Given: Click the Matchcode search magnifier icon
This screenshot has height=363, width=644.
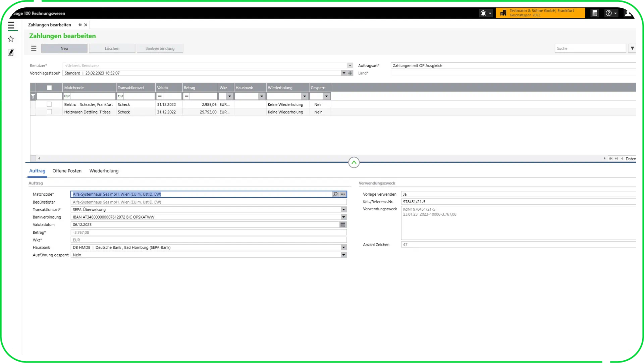Looking at the screenshot, I should 335,194.
